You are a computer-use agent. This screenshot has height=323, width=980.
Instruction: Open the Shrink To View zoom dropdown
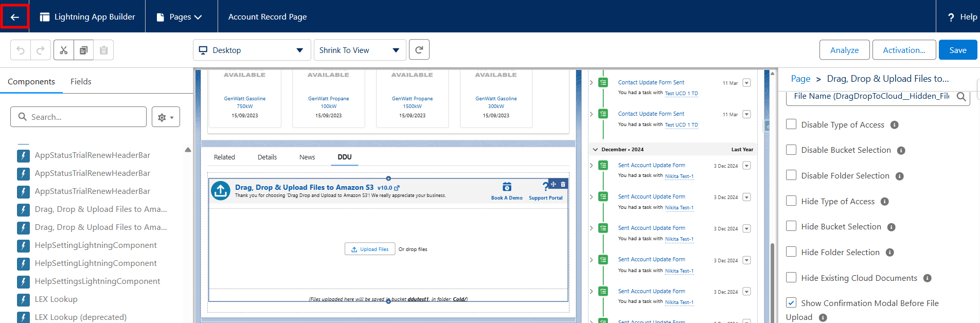[x=360, y=50]
